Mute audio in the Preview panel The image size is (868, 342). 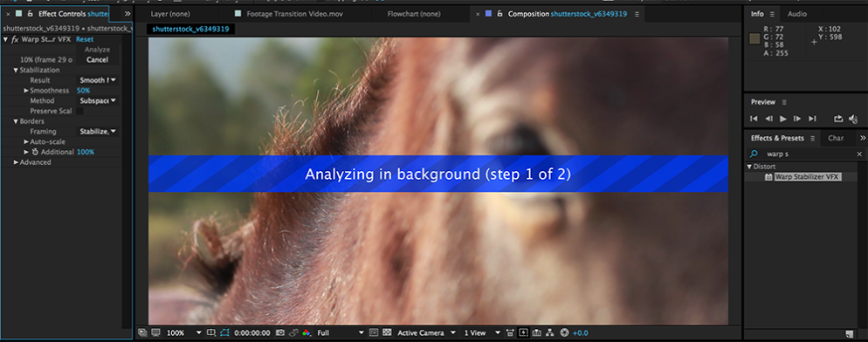853,119
